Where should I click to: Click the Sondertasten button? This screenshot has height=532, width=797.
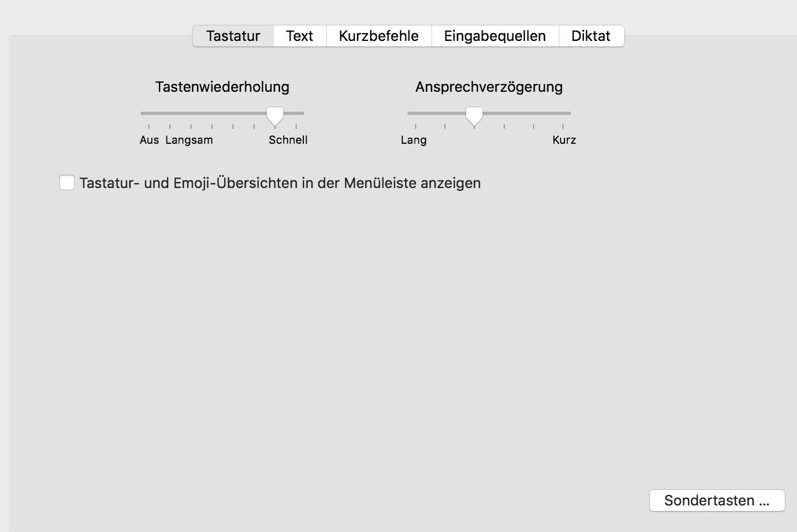click(717, 500)
